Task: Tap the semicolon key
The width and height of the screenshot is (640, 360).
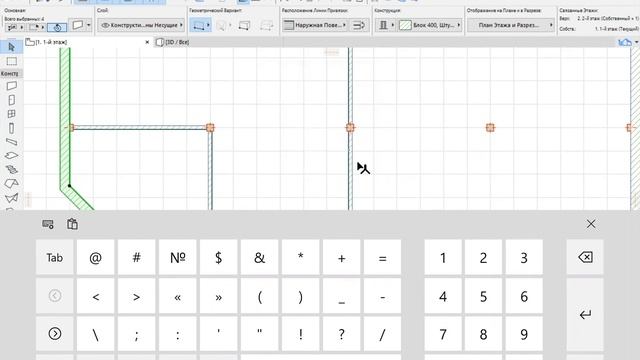Action: [137, 334]
